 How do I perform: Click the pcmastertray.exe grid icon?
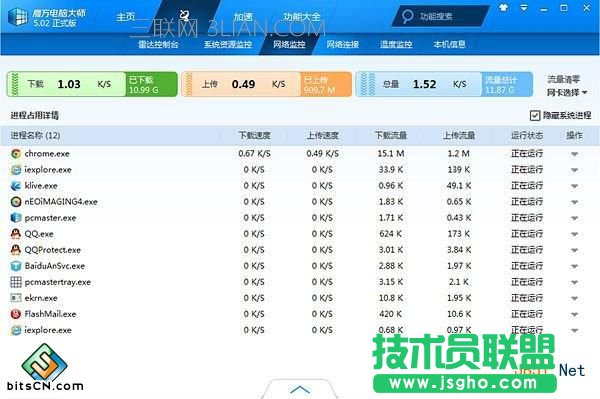[x=16, y=282]
